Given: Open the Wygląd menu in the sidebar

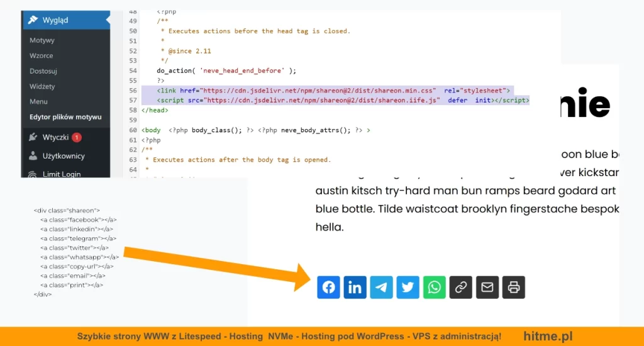Looking at the screenshot, I should tap(55, 20).
